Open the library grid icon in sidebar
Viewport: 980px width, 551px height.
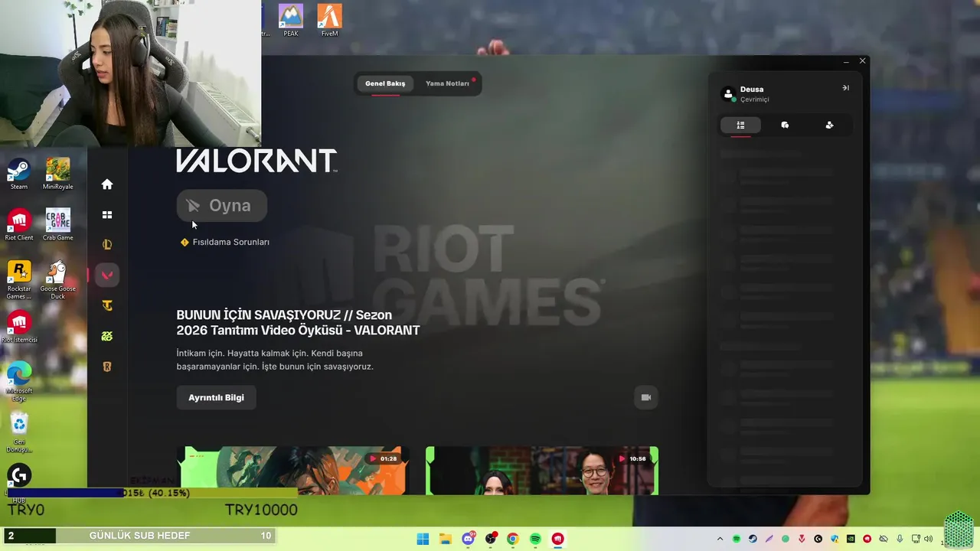[x=107, y=215]
